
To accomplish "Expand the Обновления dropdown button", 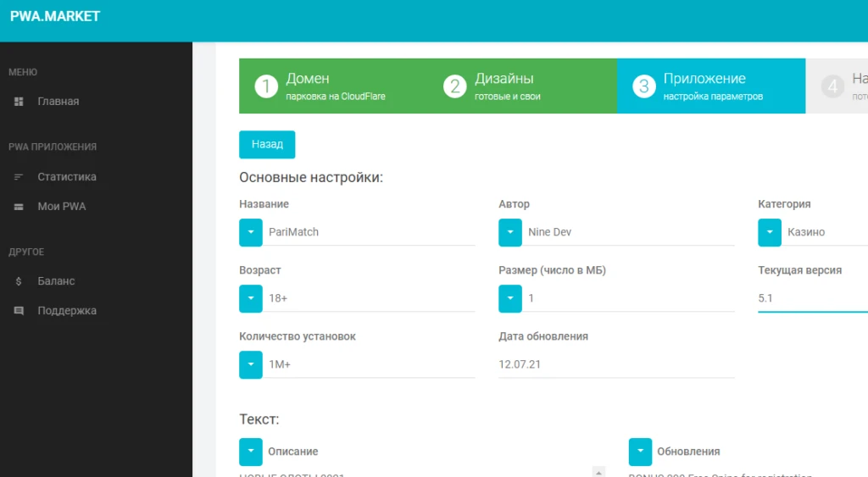I will (640, 452).
